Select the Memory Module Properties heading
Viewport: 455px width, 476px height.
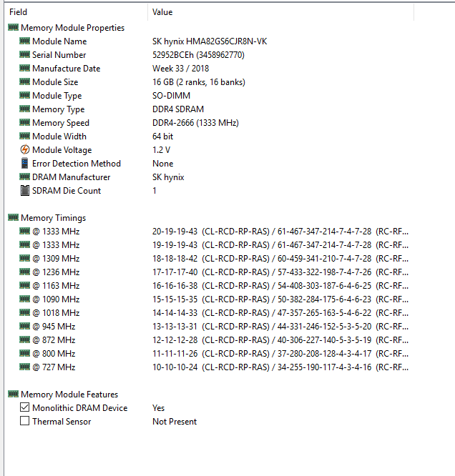73,28
